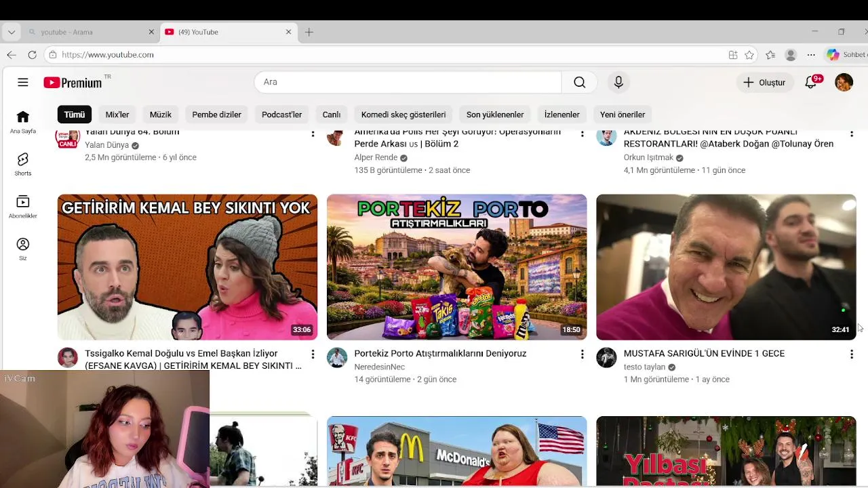Select the Podcast'ler filter chip
Viewport: 868px width, 488px height.
(x=281, y=115)
